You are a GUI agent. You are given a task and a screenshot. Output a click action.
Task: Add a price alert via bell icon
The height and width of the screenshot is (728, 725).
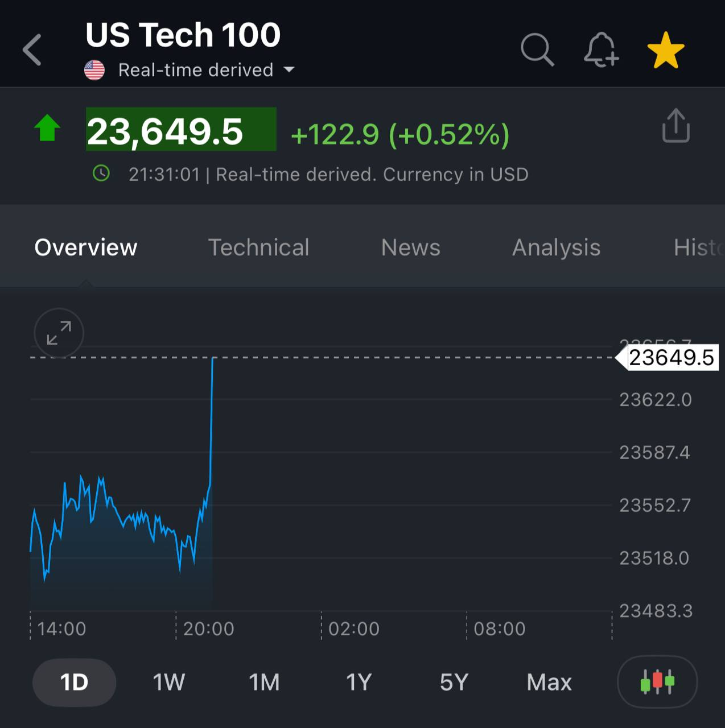tap(601, 50)
